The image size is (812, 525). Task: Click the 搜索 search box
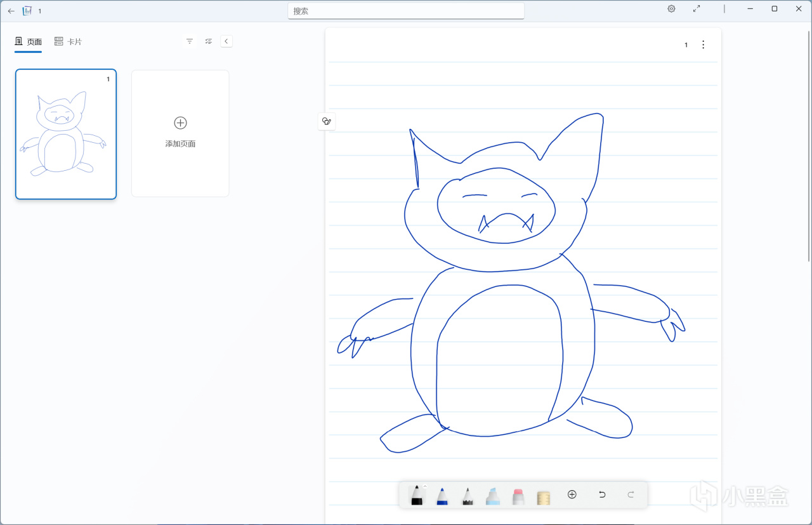(406, 11)
